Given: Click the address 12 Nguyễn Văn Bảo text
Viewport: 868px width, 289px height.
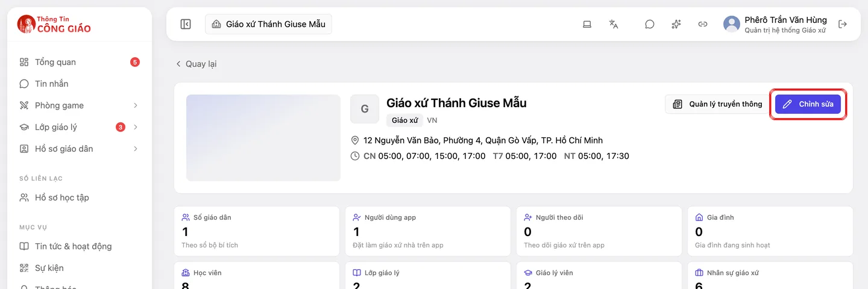Looking at the screenshot, I should pos(483,140).
